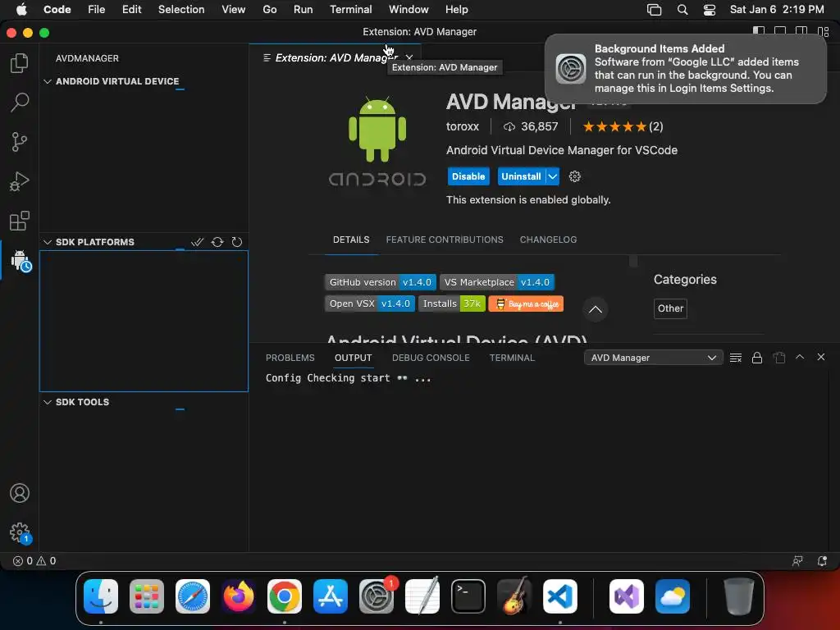Click the Background Items Added notification

686,69
